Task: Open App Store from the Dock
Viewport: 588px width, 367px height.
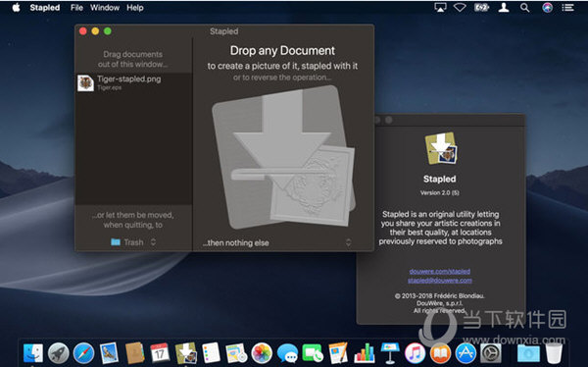Action: tap(465, 353)
